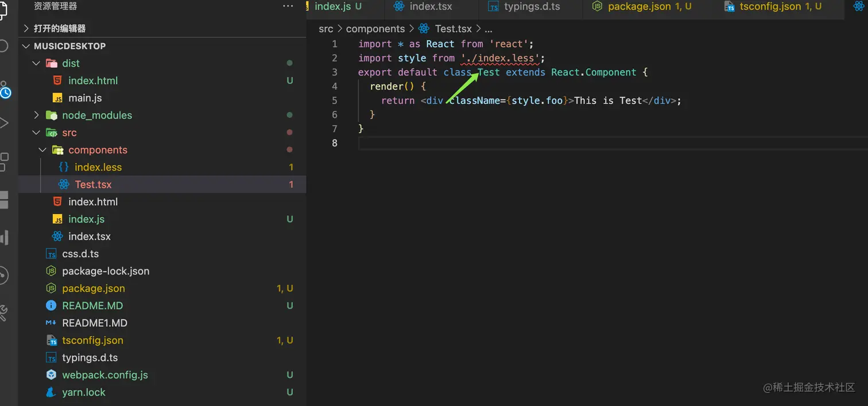Click the yarn cat icon beside yarn.lock

pos(51,392)
